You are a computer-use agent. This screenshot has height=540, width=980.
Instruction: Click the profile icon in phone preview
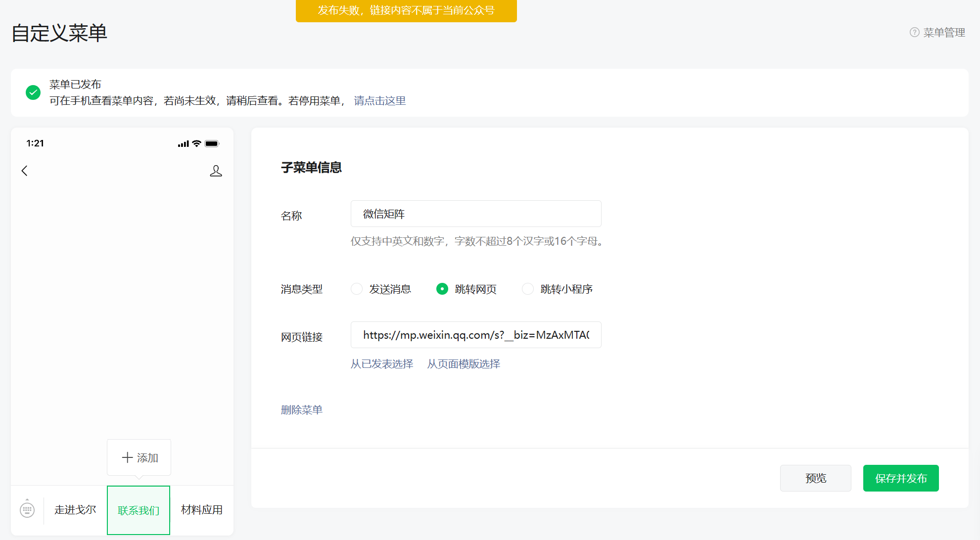[x=216, y=171]
